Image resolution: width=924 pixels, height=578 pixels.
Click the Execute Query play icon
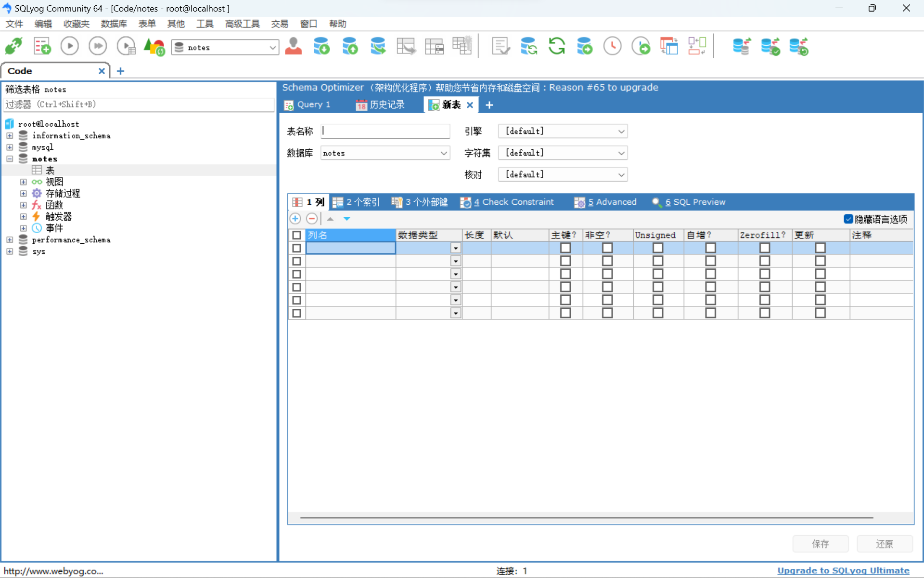70,47
